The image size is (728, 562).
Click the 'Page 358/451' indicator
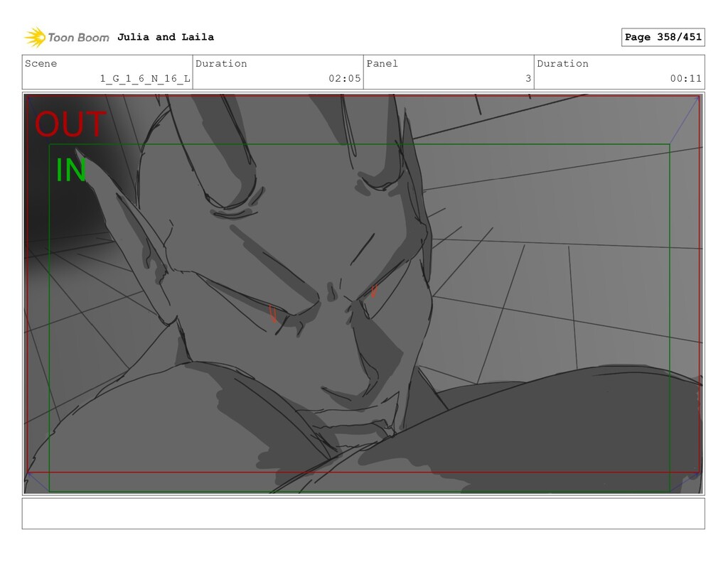[663, 37]
